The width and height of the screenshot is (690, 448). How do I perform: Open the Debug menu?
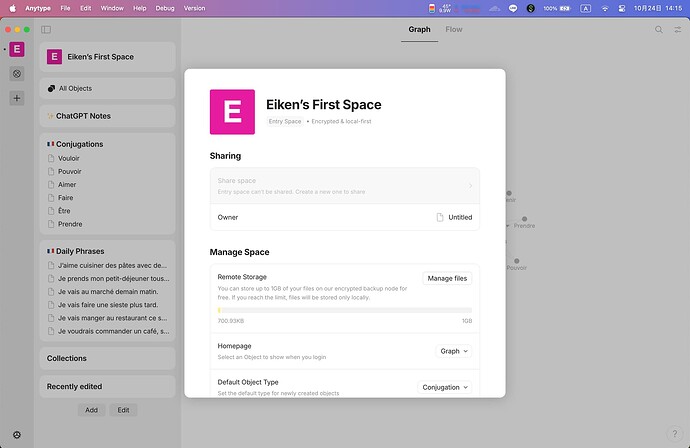pos(165,8)
